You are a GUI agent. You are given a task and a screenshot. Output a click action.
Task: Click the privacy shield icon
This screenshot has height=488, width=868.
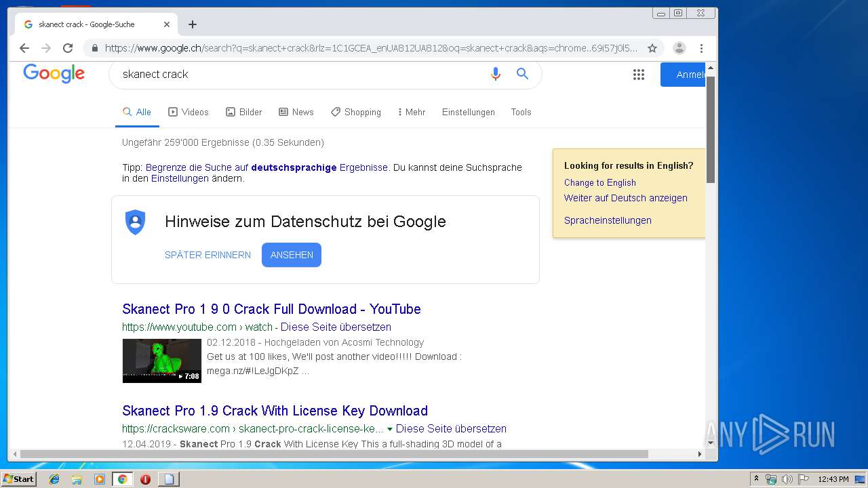(136, 222)
